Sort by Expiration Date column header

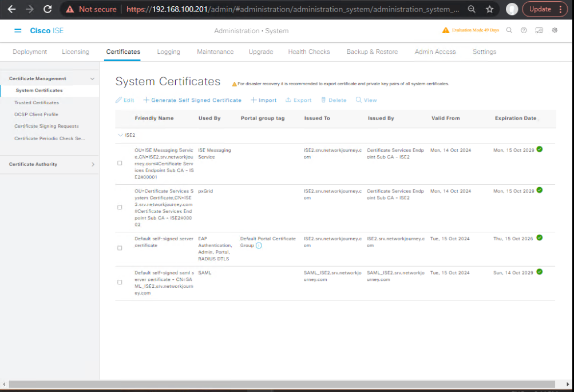pyautogui.click(x=516, y=118)
